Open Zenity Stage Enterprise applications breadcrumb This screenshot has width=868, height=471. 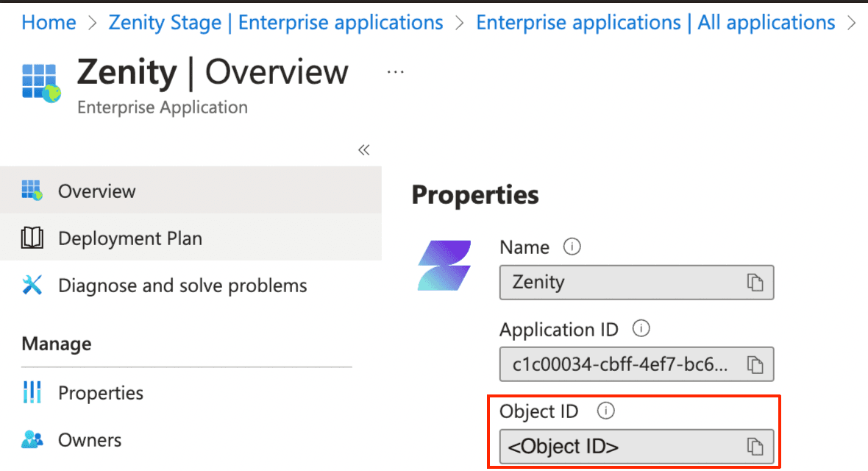[276, 22]
